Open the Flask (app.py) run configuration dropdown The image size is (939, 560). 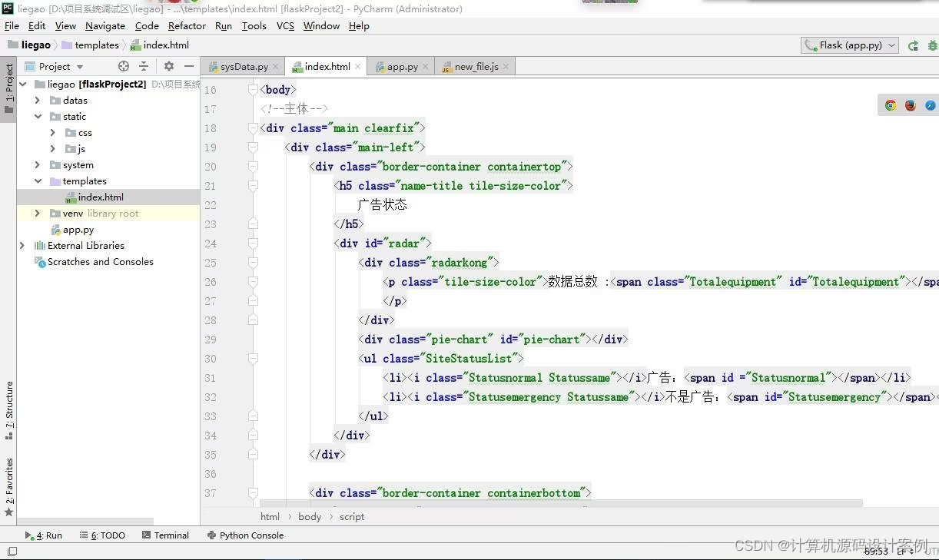coord(849,45)
